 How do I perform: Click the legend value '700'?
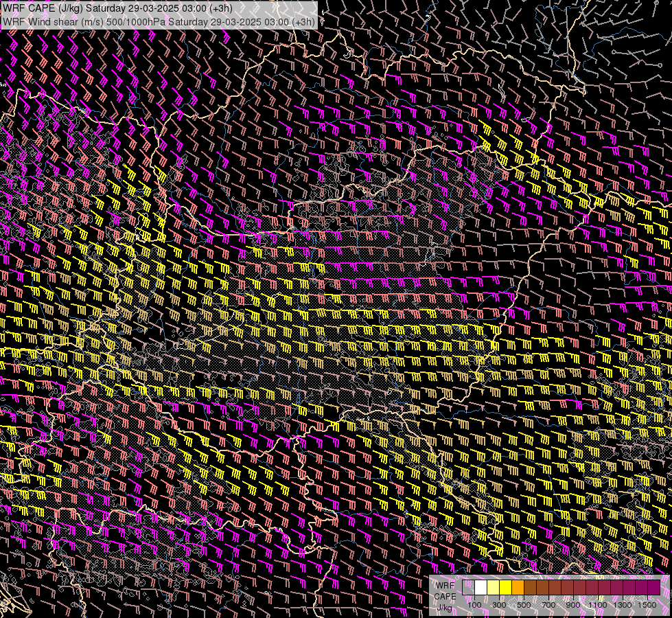pos(548,605)
